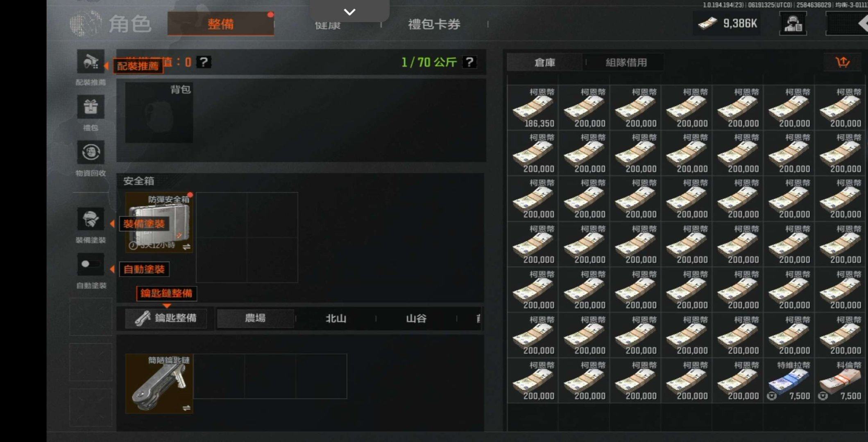Click the help icon beside 公斤 weight
This screenshot has height=442, width=868.
click(x=469, y=62)
